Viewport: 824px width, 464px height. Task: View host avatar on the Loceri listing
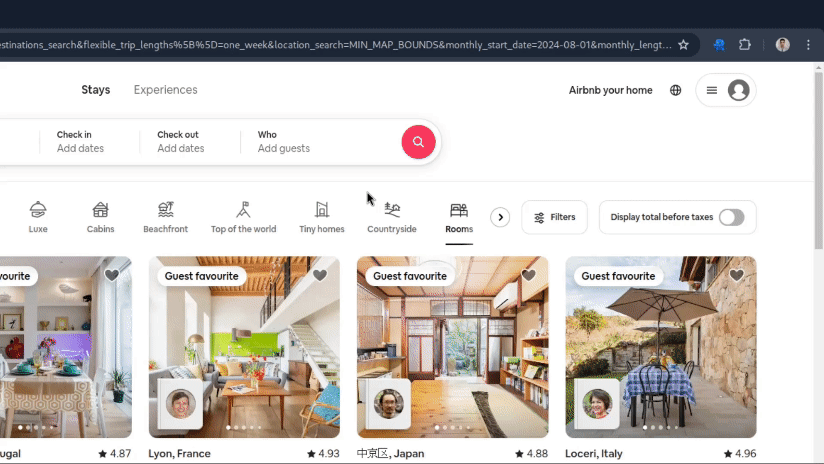598,404
